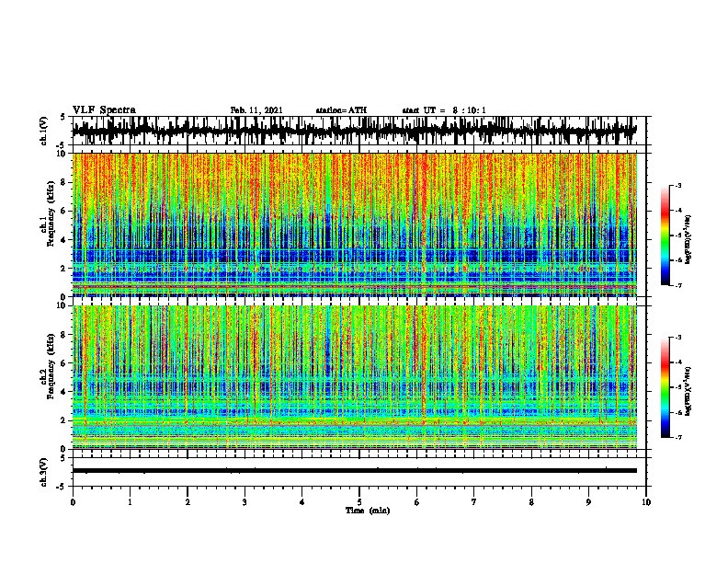
Task: Click the ch.1 voltage waveform trace
Action: tap(355, 131)
